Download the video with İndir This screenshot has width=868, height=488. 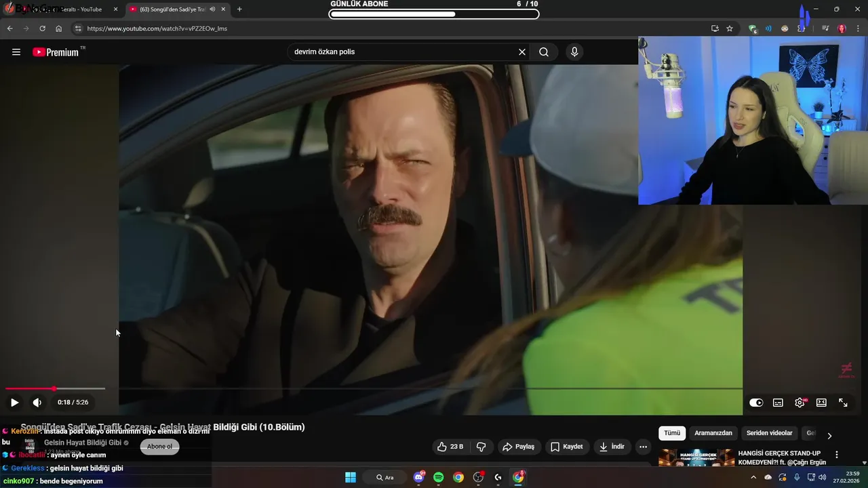click(612, 447)
